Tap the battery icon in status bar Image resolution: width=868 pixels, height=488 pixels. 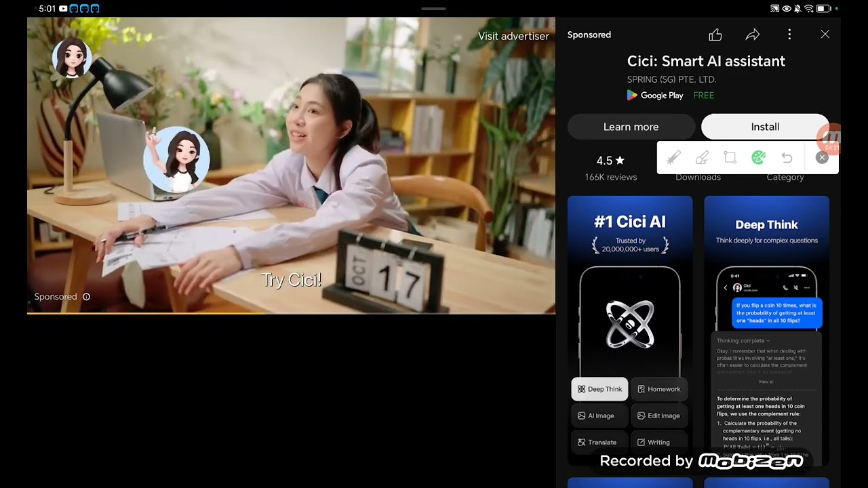tap(823, 9)
